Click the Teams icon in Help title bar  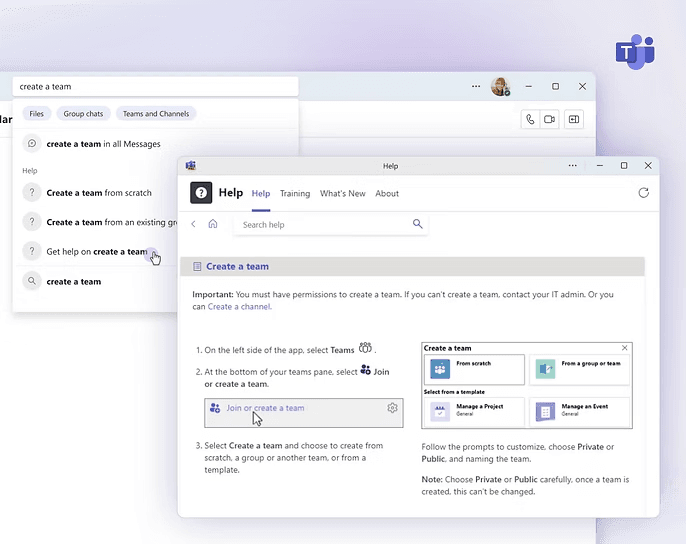click(191, 165)
